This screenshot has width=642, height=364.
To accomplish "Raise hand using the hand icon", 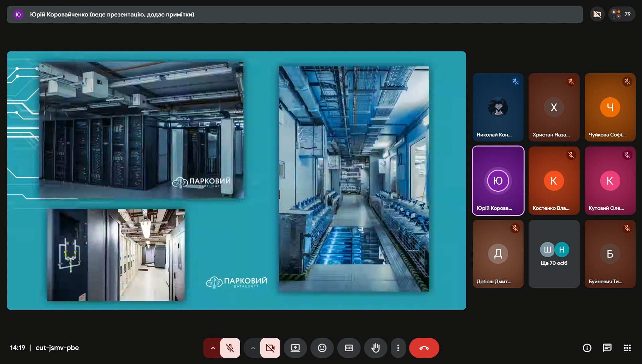I will coord(375,348).
